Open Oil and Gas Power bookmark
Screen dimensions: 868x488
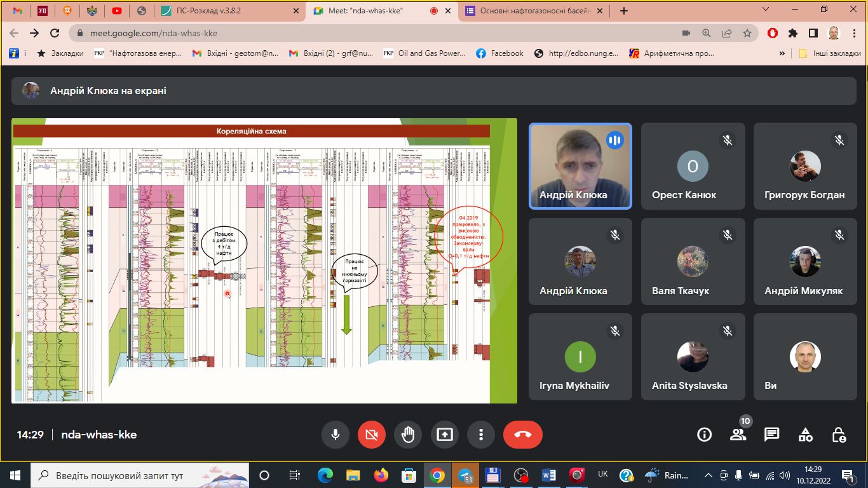click(424, 53)
